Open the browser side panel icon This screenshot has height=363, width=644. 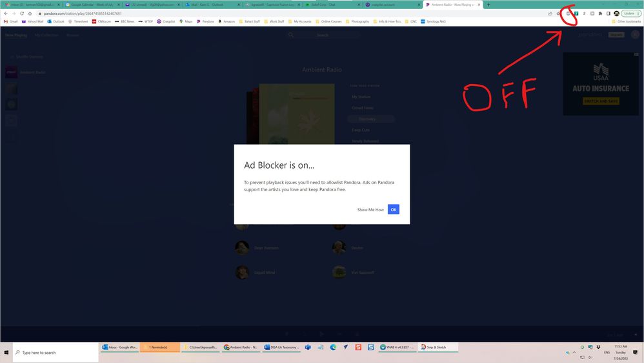coord(608,14)
